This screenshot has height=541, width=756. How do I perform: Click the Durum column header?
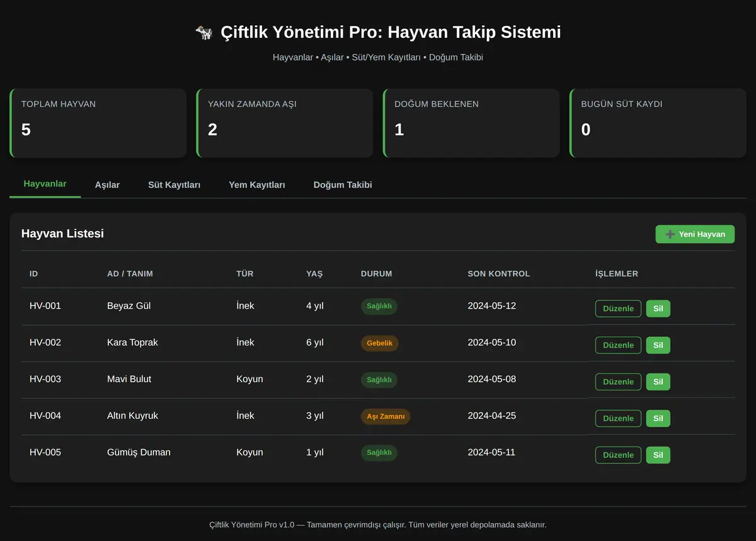(x=377, y=274)
